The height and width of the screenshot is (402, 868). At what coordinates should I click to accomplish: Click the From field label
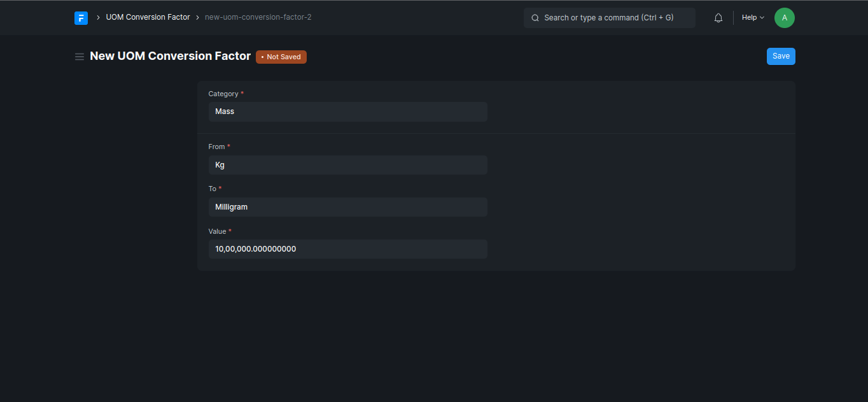click(216, 147)
